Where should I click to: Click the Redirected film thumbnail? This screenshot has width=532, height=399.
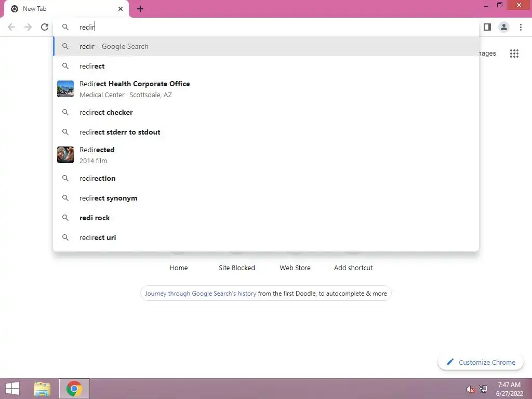pos(65,155)
